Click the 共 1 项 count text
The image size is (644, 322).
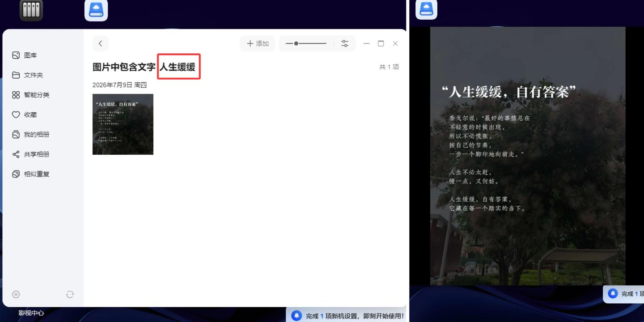[x=389, y=67]
